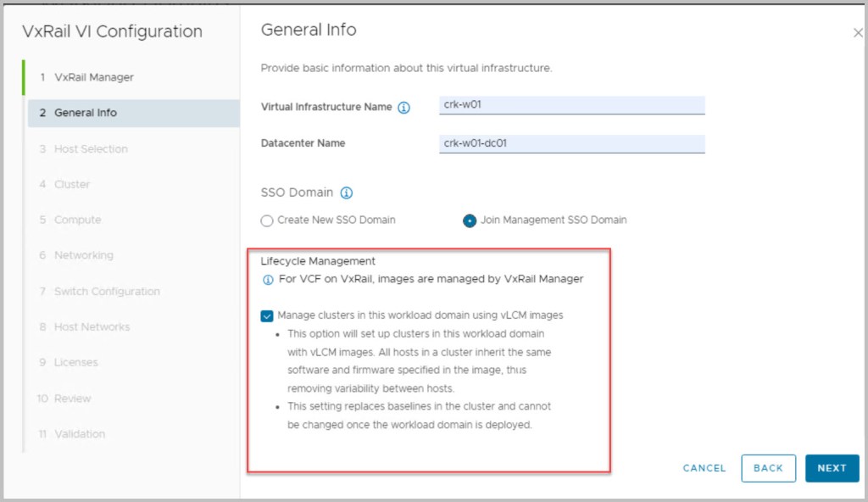Click the Virtual Infrastructure Name field

pyautogui.click(x=572, y=105)
